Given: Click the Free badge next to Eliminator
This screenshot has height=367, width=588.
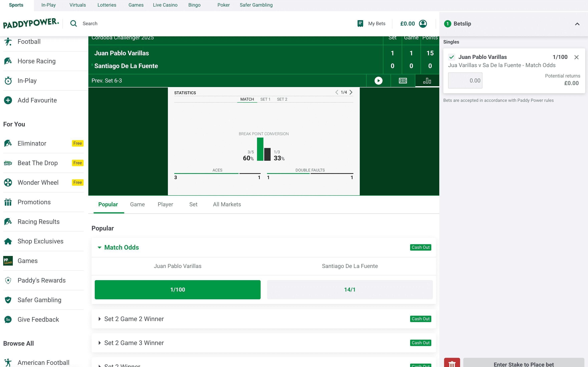Looking at the screenshot, I should click(x=78, y=143).
